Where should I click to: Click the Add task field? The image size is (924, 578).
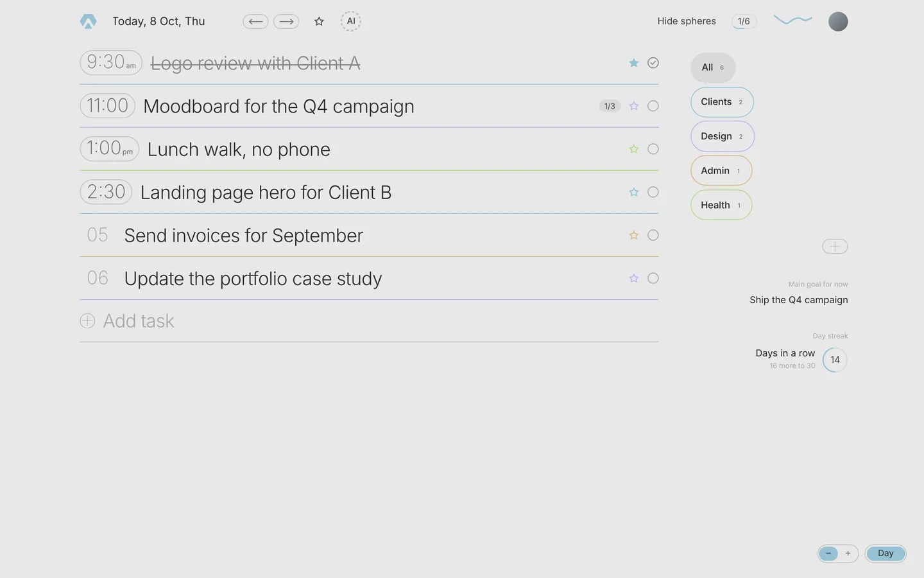coord(369,321)
